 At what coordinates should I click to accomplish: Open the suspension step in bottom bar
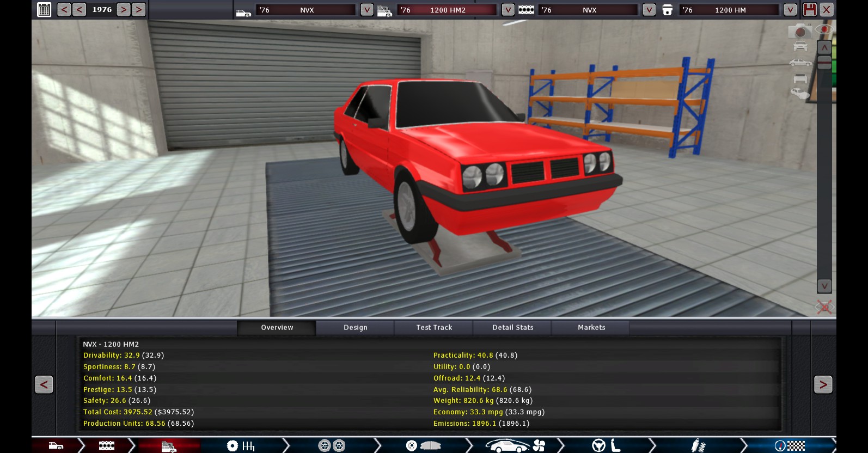pos(698,446)
